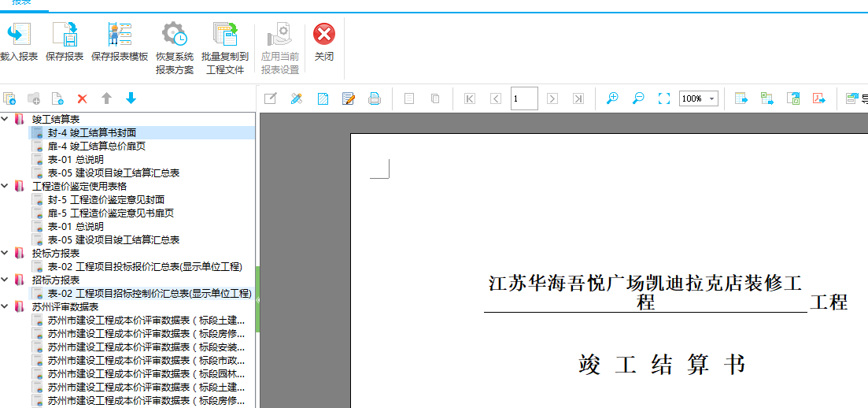Go to first page button
Screen dimensions: 868x408
pyautogui.click(x=470, y=98)
